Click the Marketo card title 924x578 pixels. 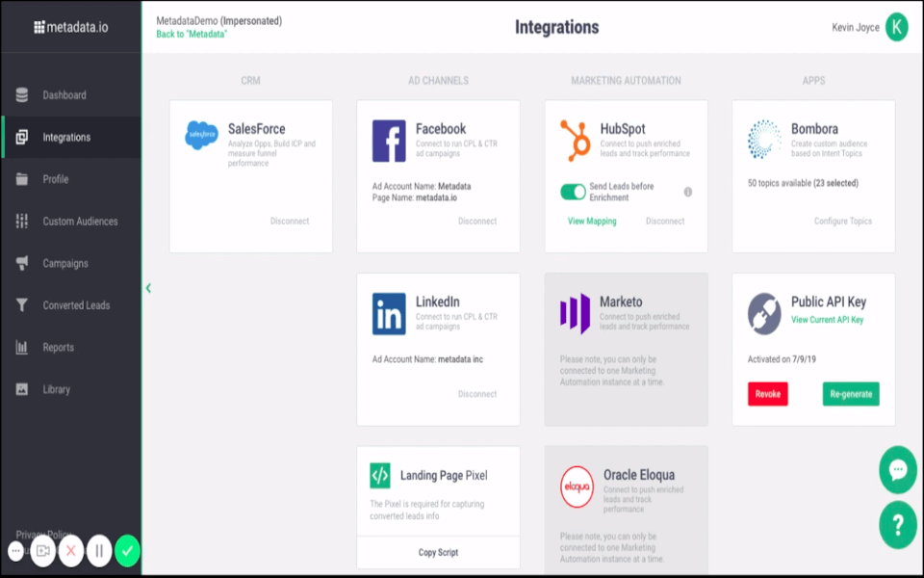[621, 302]
